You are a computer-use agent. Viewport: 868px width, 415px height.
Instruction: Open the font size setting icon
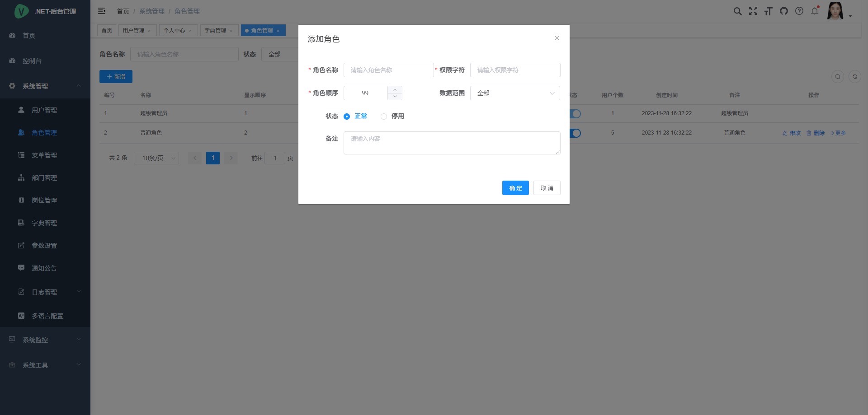[769, 11]
